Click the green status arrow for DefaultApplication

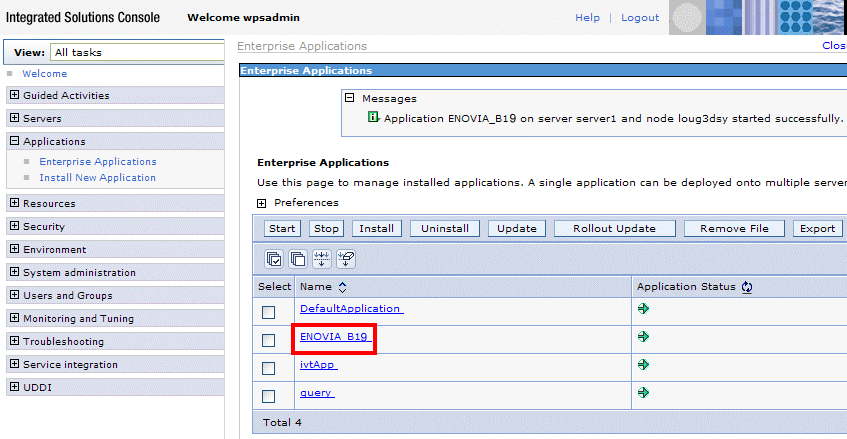point(643,309)
